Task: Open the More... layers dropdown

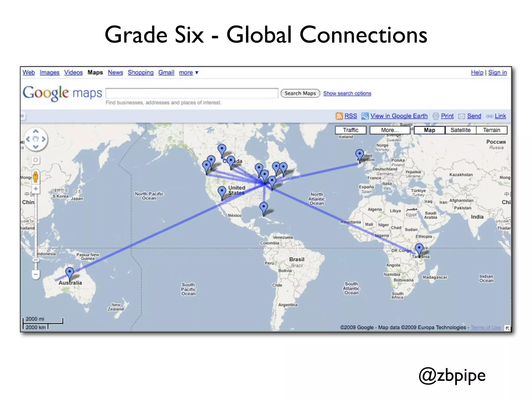Action: coord(390,130)
